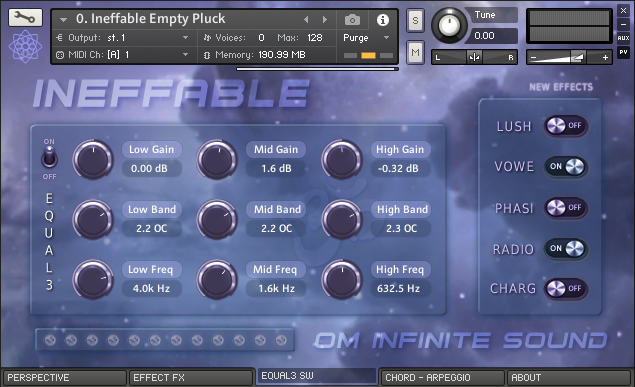
Task: Click the AUX sends icon
Action: (623, 38)
